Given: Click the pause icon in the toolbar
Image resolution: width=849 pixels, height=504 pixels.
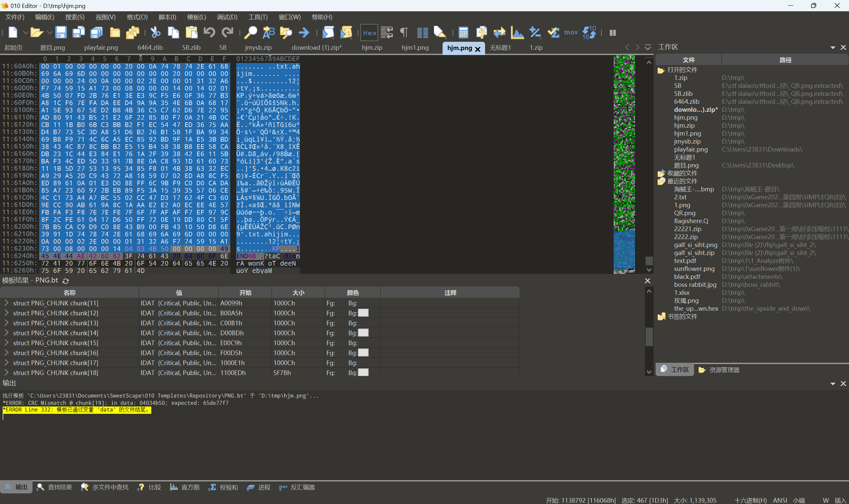Looking at the screenshot, I should tap(613, 32).
